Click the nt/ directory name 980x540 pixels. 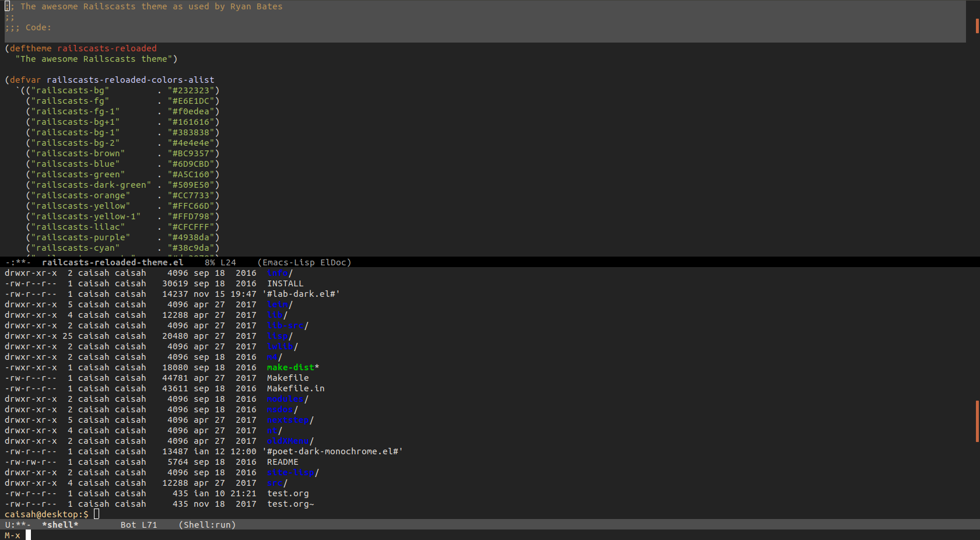(275, 430)
